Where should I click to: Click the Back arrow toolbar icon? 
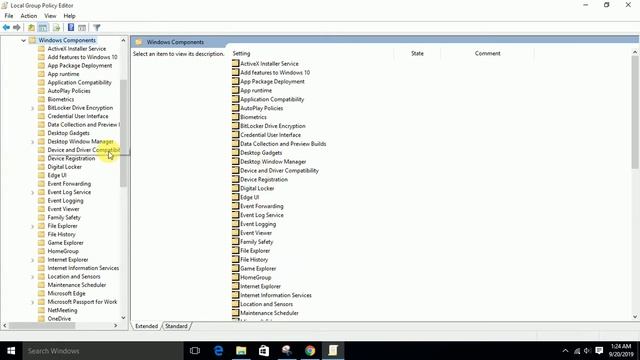tap(6, 27)
